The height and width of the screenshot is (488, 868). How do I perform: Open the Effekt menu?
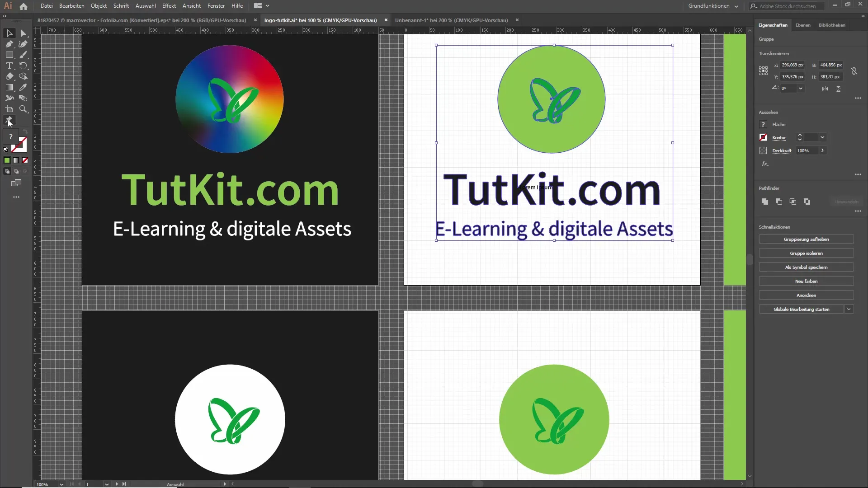(x=169, y=6)
